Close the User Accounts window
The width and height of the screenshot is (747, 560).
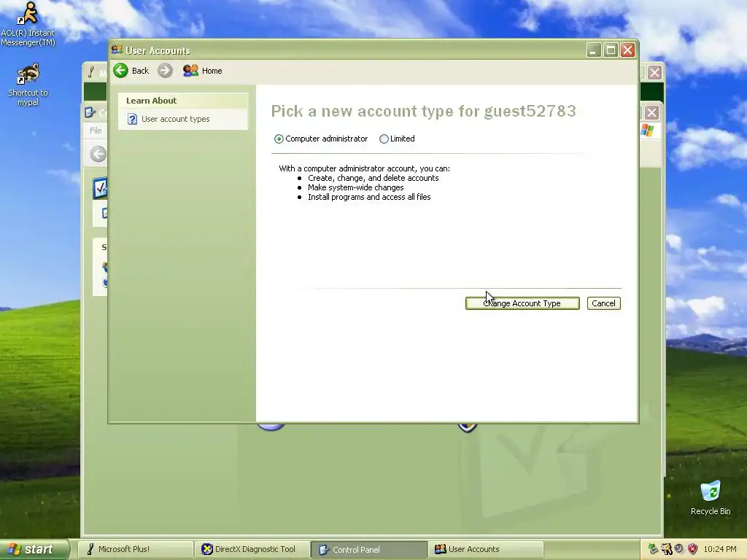628,50
